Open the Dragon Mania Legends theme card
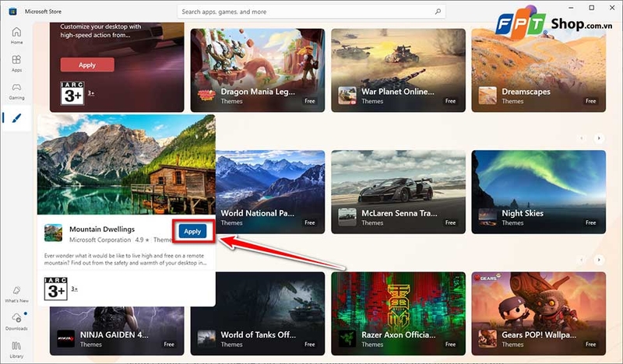Image resolution: width=623 pixels, height=364 pixels. [258, 70]
